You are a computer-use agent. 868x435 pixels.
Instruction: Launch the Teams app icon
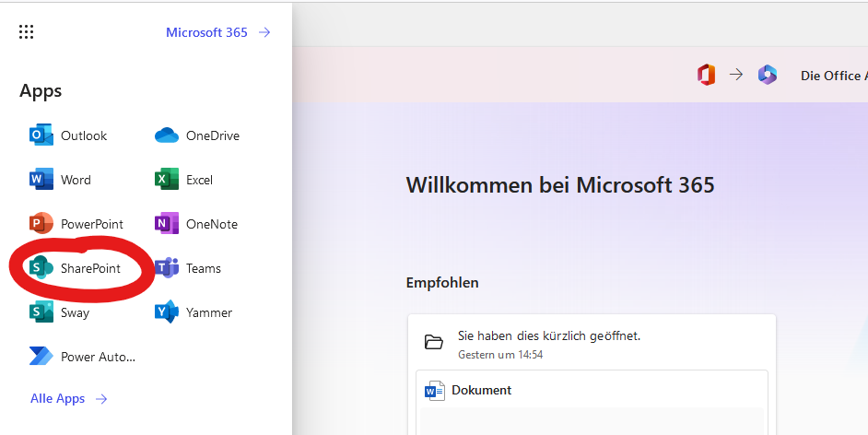167,268
